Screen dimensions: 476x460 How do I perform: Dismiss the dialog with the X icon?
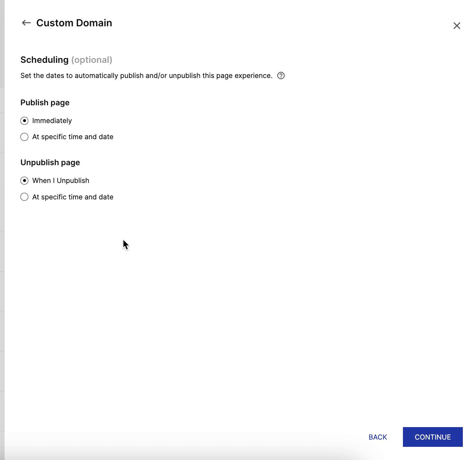(x=457, y=26)
